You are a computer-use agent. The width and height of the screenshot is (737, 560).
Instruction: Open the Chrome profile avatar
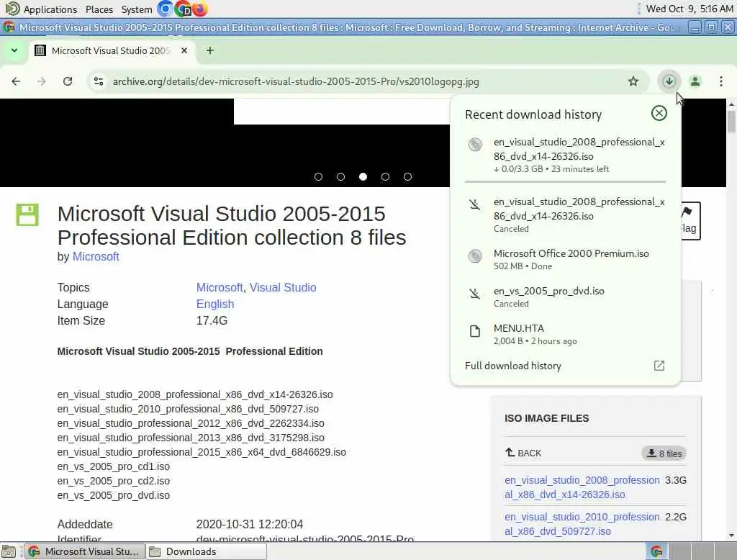click(695, 81)
